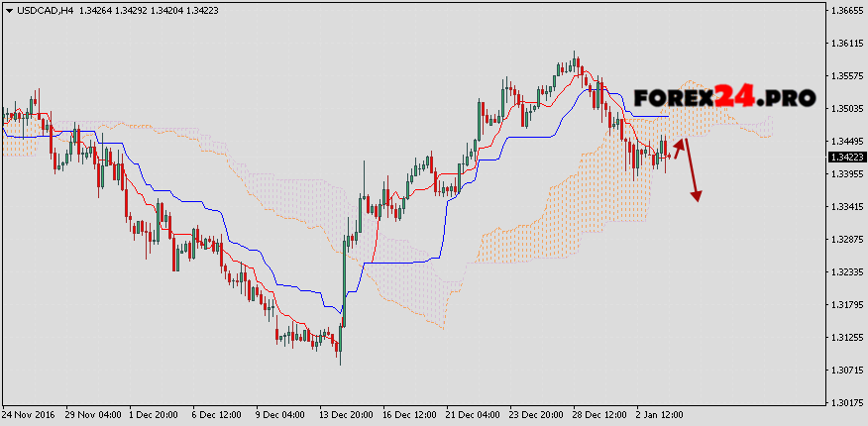Select the current price tag 1.34223 on axis
The image size is (868, 426).
click(x=845, y=157)
